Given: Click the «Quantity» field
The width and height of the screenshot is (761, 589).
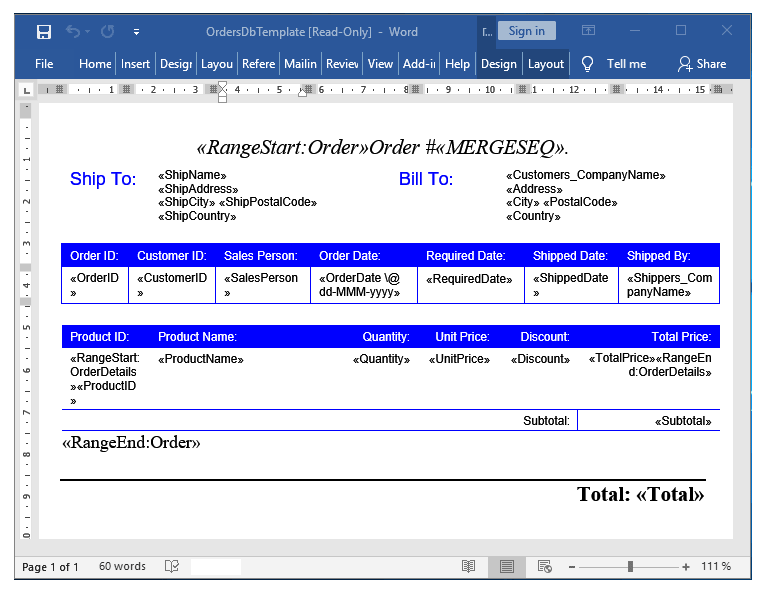Looking at the screenshot, I should point(381,359).
